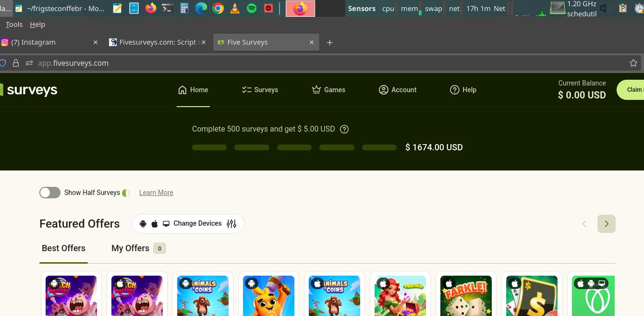Click the $ 0.00 USD current balance

tap(582, 95)
